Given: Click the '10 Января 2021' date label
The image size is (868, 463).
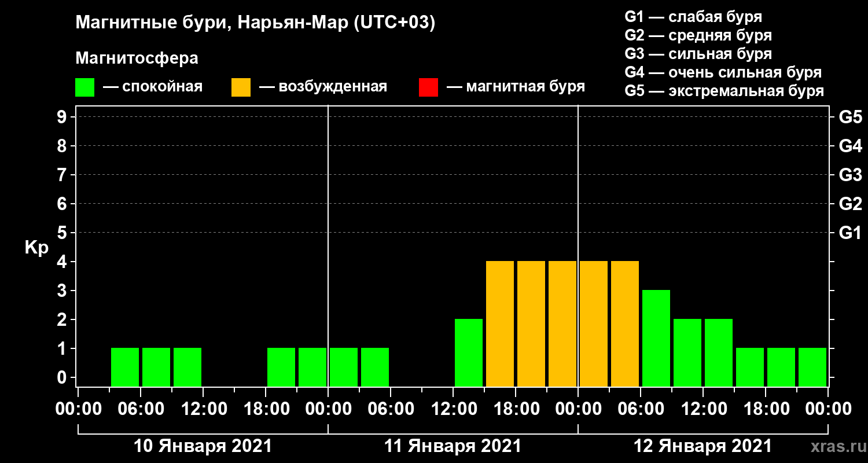Looking at the screenshot, I should coord(203,446).
